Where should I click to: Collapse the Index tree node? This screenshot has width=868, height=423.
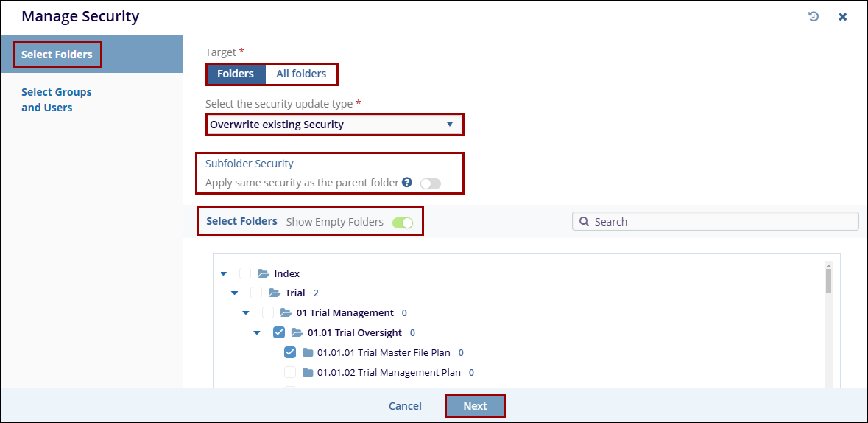point(224,273)
